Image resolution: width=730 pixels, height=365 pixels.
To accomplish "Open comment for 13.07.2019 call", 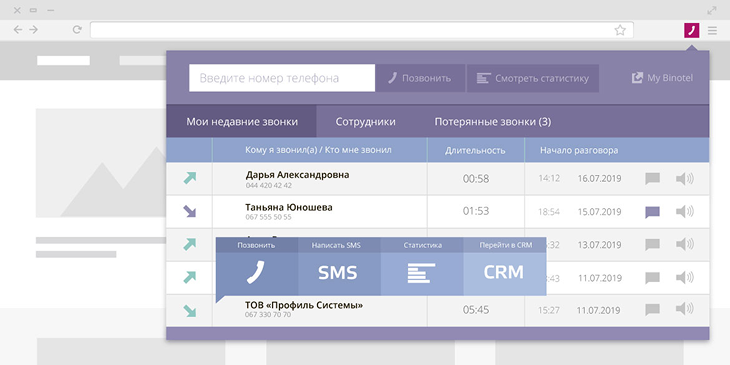I will pyautogui.click(x=652, y=244).
